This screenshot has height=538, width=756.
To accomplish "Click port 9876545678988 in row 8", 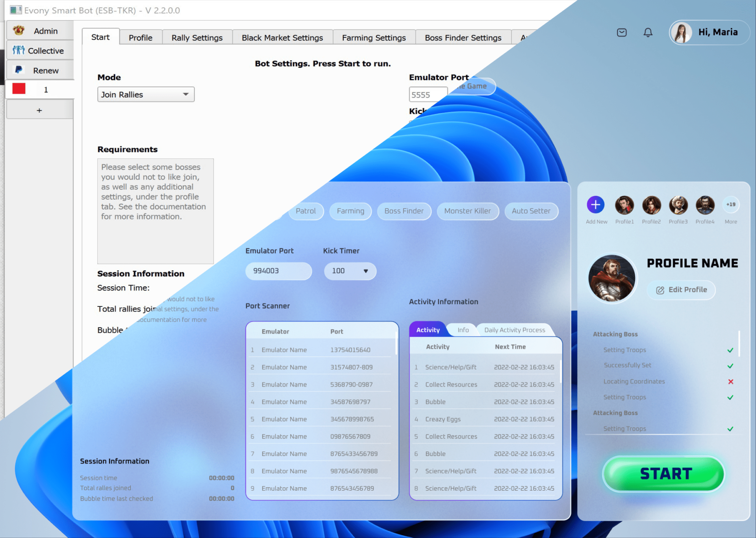I will pyautogui.click(x=354, y=471).
